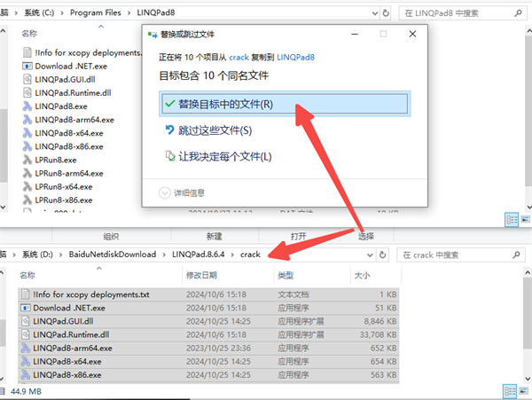Switch top window to large icons view
The height and width of the screenshot is (400, 532).
[526, 220]
